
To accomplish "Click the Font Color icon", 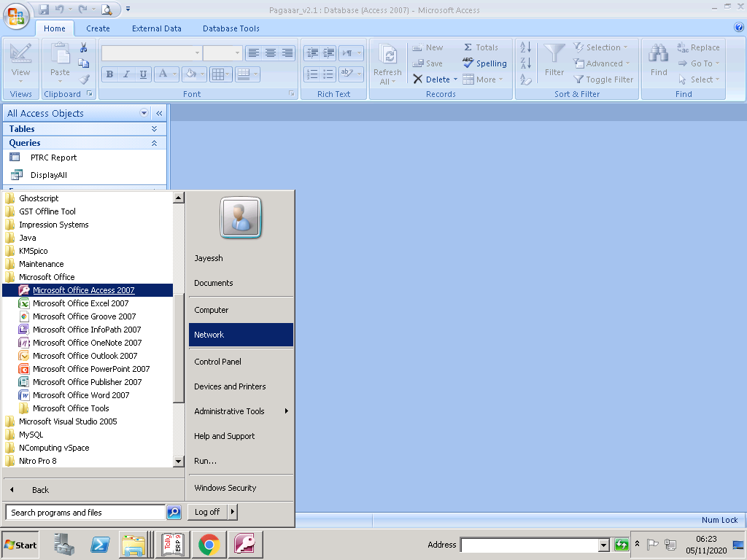I will (x=163, y=74).
